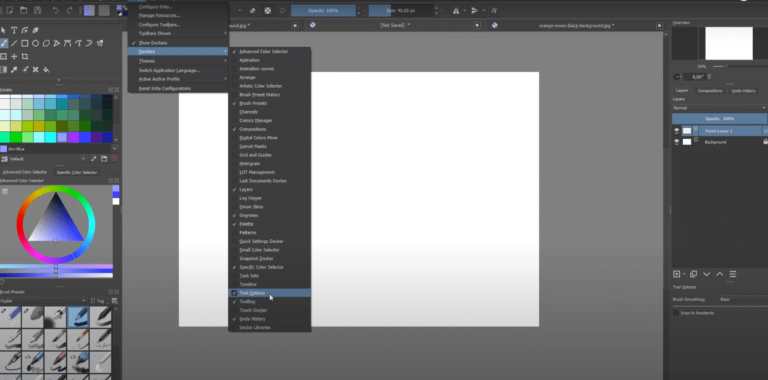Toggle Preserve Alpha checkerboard icon
Image resolution: width=768 pixels, height=380 pixels.
(267, 10)
